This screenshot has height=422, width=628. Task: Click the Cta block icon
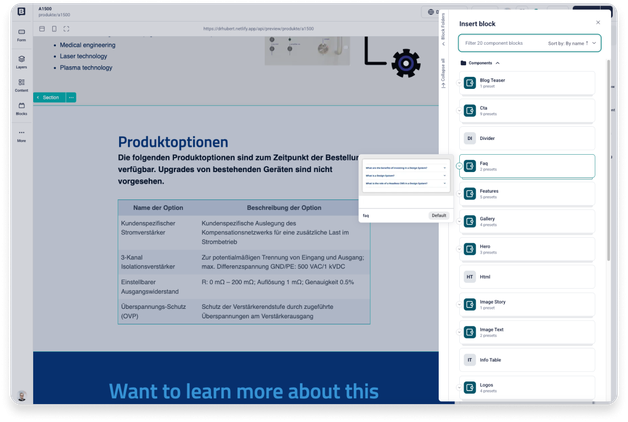click(x=469, y=111)
